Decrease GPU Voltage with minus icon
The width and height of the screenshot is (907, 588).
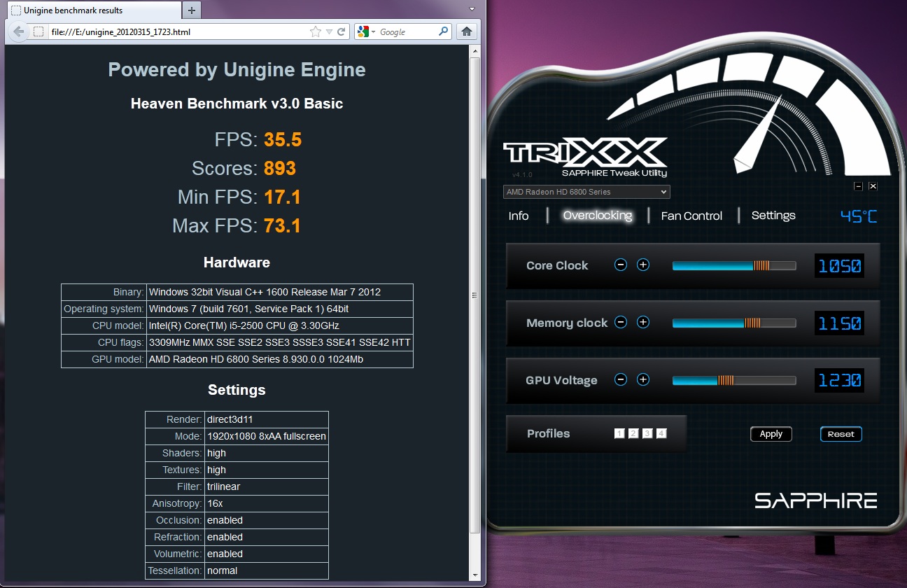pos(621,379)
